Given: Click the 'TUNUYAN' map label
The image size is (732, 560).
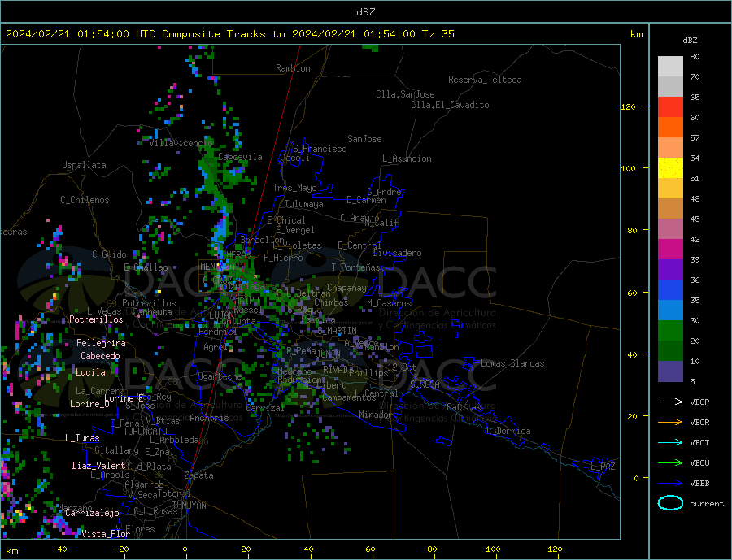Looking at the screenshot, I should (x=189, y=506).
